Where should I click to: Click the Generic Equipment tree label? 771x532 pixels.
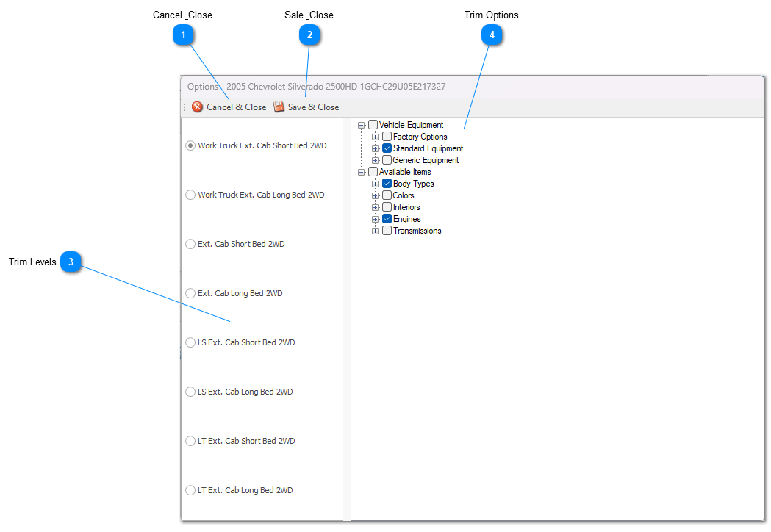426,161
